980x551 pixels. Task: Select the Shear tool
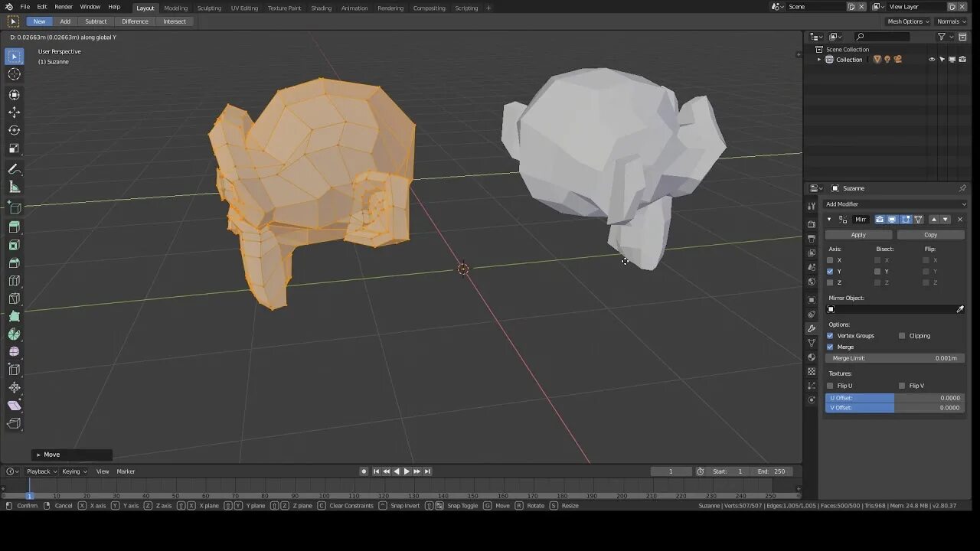(14, 406)
